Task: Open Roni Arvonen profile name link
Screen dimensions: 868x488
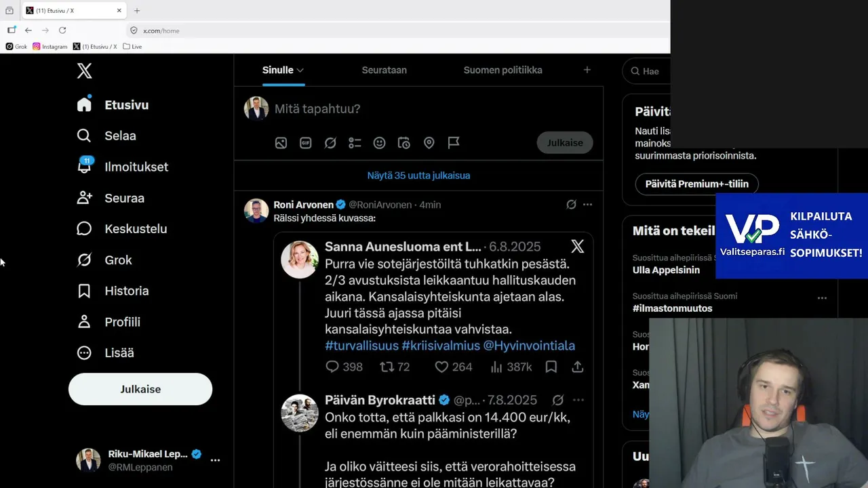Action: coord(304,205)
